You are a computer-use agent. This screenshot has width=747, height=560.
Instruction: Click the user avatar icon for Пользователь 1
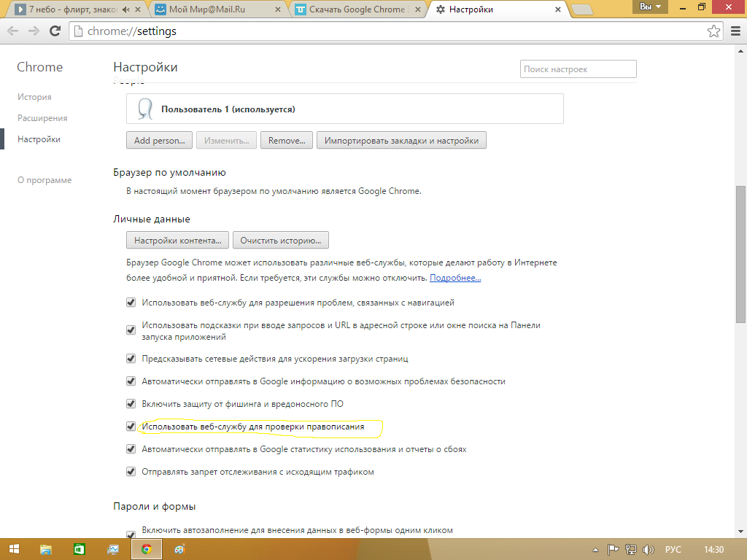145,109
